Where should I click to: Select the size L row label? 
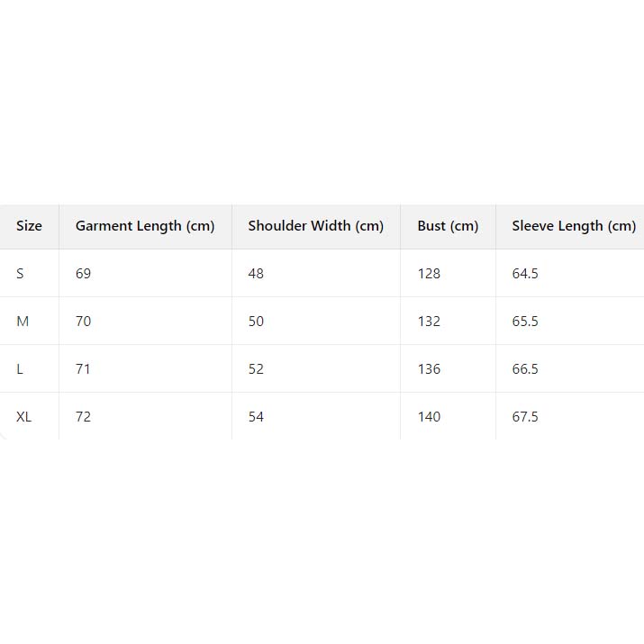point(20,369)
